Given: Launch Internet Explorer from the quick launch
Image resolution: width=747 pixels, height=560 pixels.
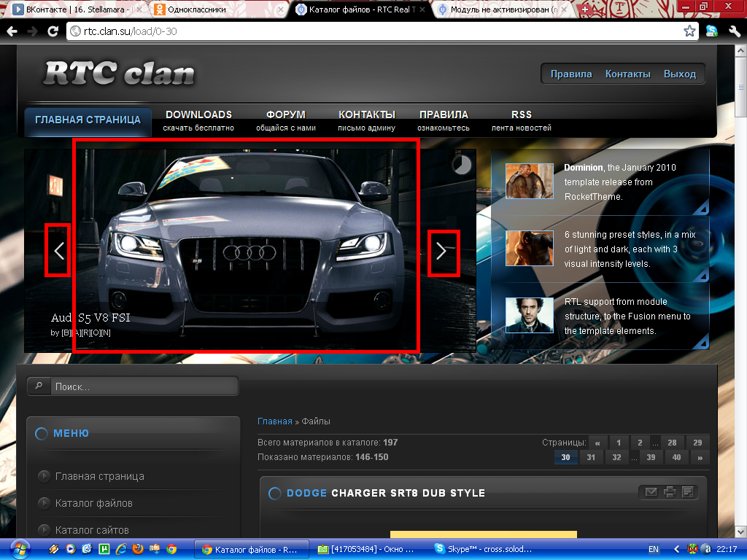Looking at the screenshot, I should point(122,549).
